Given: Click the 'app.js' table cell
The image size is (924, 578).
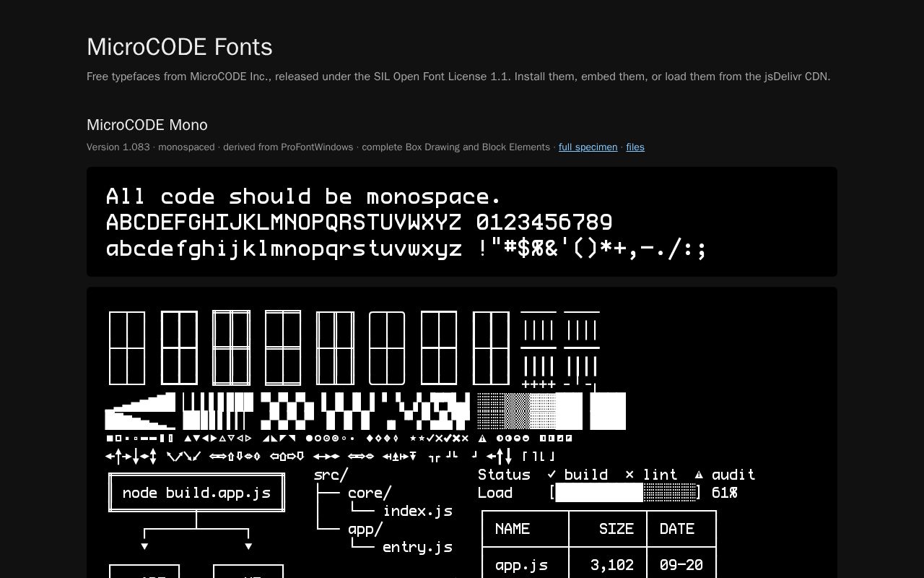Looking at the screenshot, I should click(x=521, y=565).
